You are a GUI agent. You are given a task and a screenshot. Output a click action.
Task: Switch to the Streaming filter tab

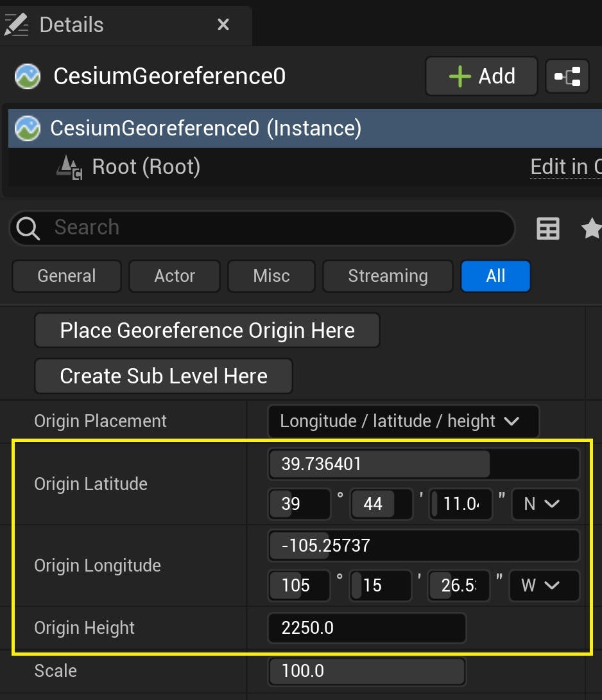click(x=388, y=276)
